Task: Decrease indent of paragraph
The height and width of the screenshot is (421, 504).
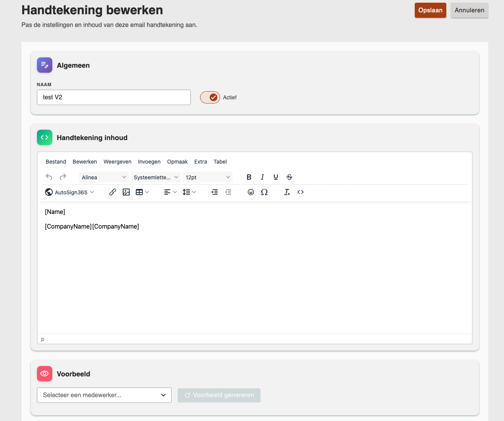Action: pyautogui.click(x=228, y=192)
